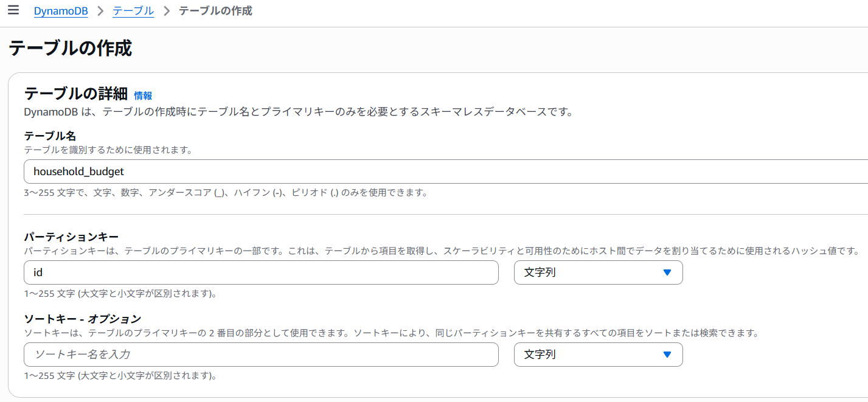Open the 情報 link beside テーブルの詳細

(x=143, y=95)
